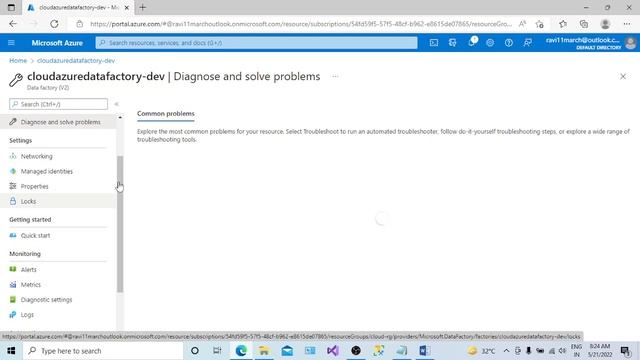Screen dimensions: 640x360
Task: Click the up arrow of the sidebar scrollbar
Action: tap(120, 118)
